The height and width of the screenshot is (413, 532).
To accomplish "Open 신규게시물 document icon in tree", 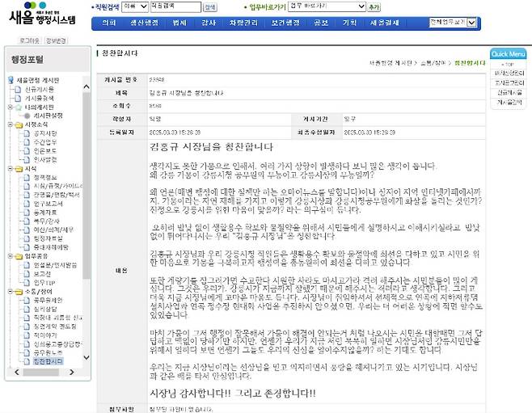I will tap(18, 89).
